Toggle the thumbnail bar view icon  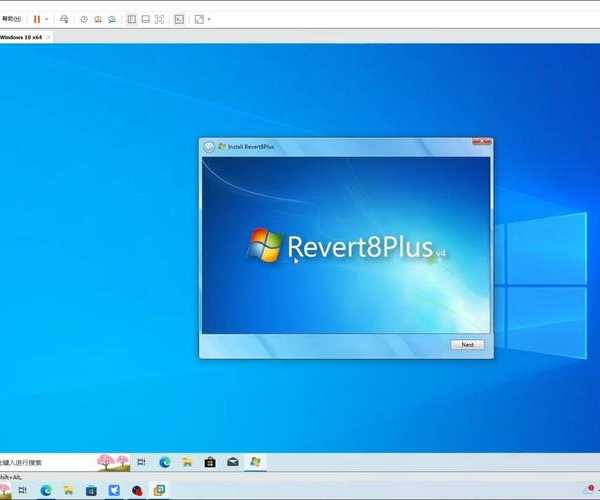click(146, 19)
